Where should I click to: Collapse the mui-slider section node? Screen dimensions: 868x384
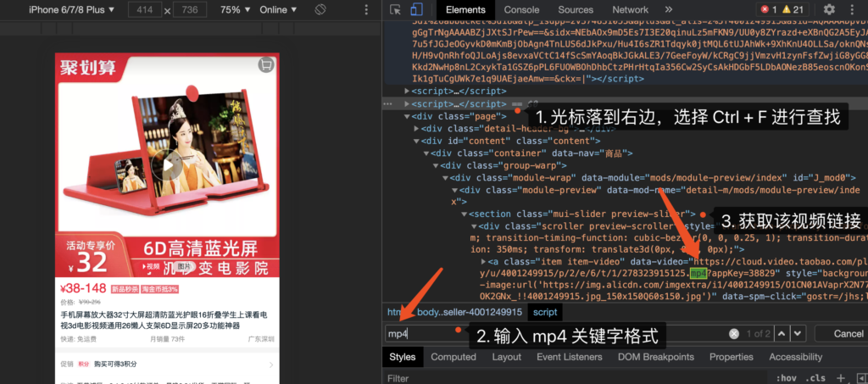click(x=464, y=214)
